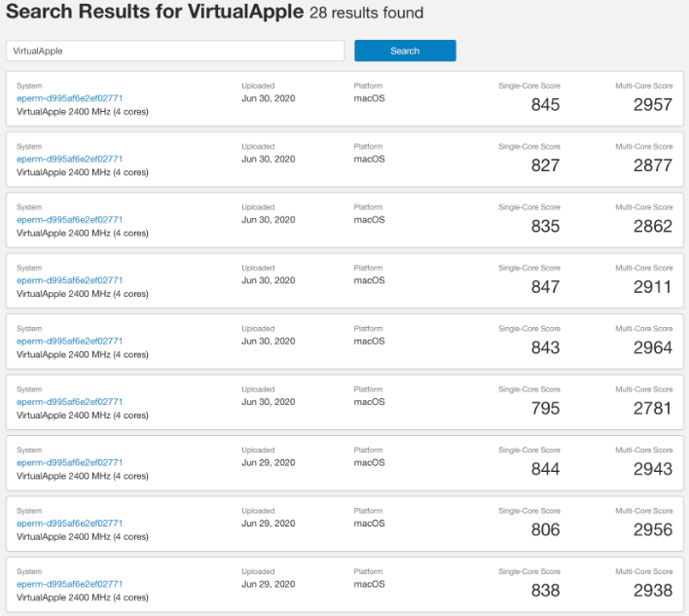Open eperm link in the 835 score row
Viewport: 689px width, 616px height.
pos(69,220)
